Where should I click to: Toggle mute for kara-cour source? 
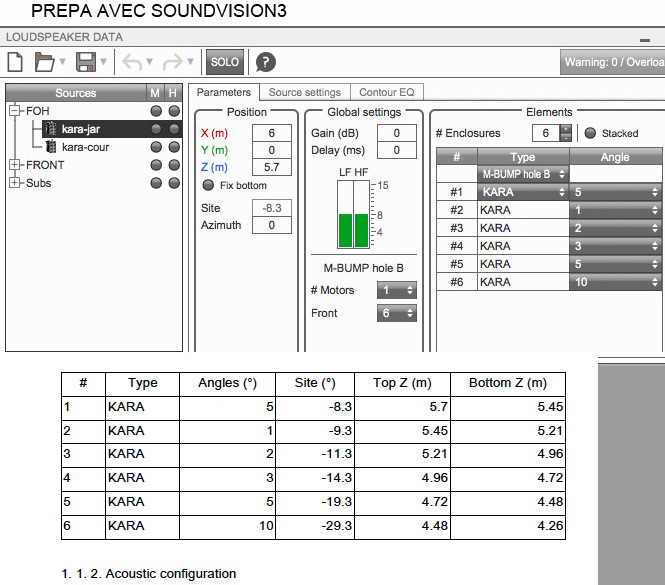point(156,147)
